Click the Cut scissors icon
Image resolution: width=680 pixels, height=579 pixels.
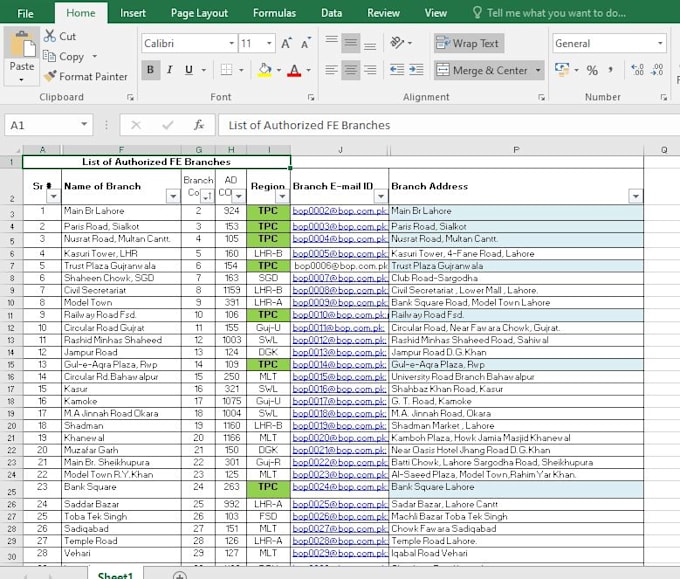tap(50, 36)
